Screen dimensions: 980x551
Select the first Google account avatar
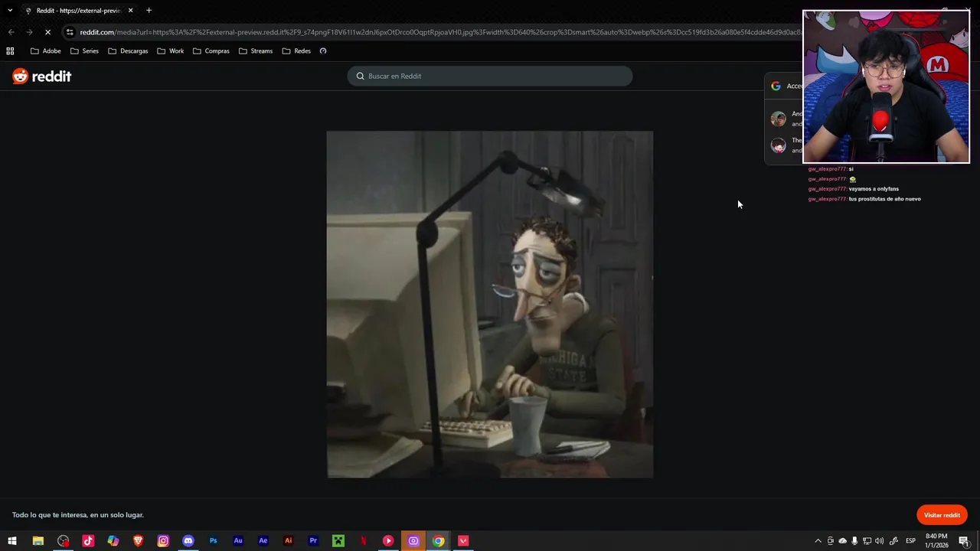[778, 119]
